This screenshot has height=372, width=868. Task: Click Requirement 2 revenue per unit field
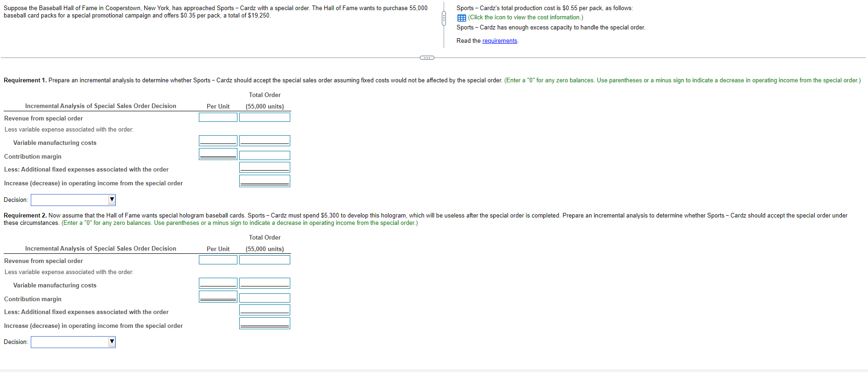(218, 260)
